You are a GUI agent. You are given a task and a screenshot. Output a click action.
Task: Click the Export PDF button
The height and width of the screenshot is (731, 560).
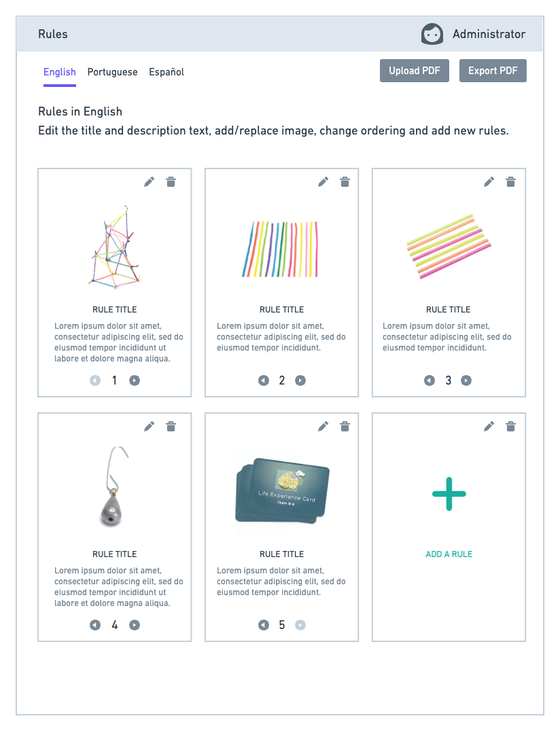pyautogui.click(x=493, y=71)
